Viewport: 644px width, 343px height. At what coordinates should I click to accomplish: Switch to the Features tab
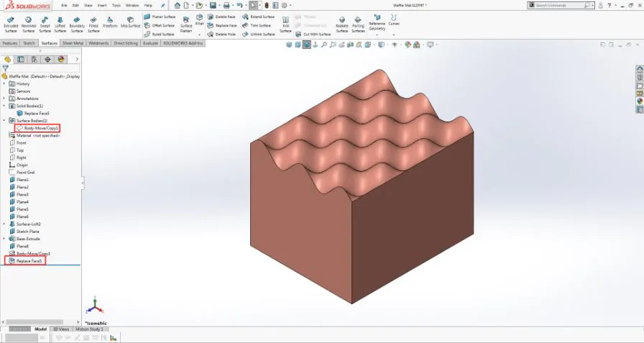10,43
